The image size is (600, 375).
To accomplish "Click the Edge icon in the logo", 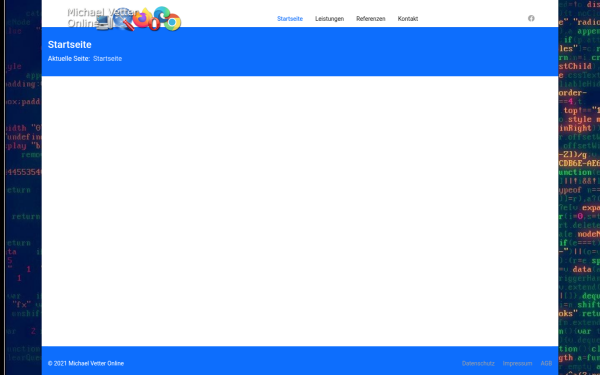I will [162, 13].
